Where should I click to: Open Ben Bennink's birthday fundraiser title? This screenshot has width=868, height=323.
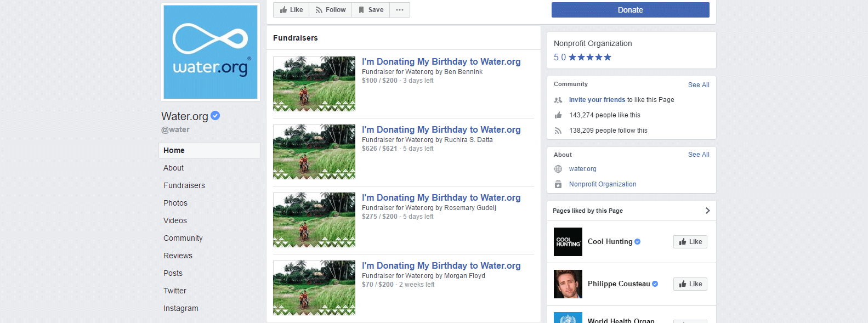click(441, 61)
